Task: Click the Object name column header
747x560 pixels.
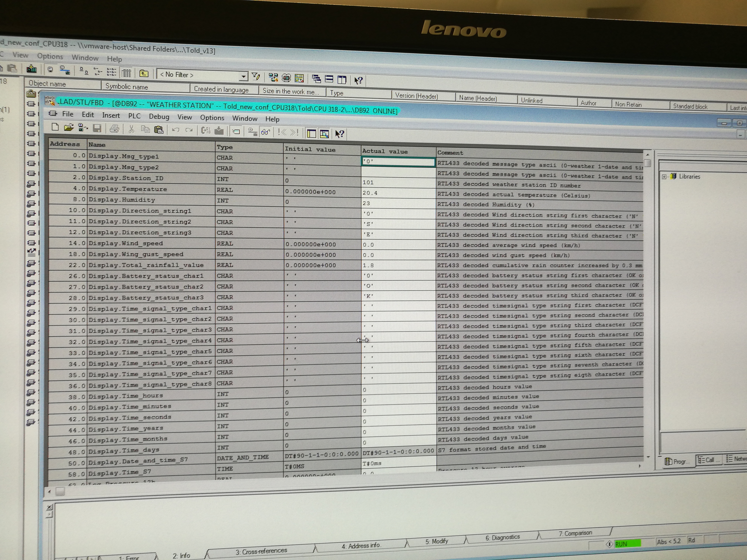Action: tap(63, 84)
